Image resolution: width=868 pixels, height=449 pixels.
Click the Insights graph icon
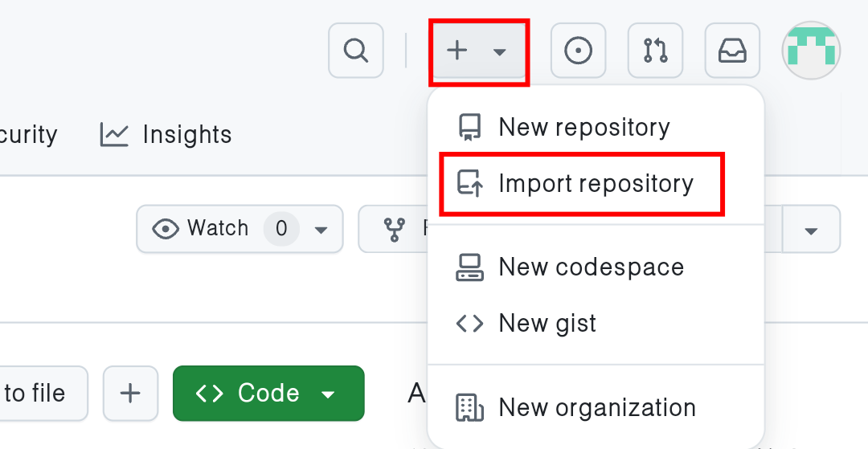pos(114,134)
